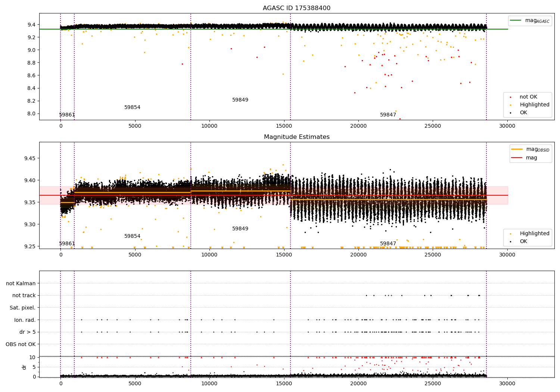Image resolution: width=560 pixels, height=392 pixels.
Task: Click the 20000 x-tick of the bottom plot
Action: pyautogui.click(x=358, y=383)
